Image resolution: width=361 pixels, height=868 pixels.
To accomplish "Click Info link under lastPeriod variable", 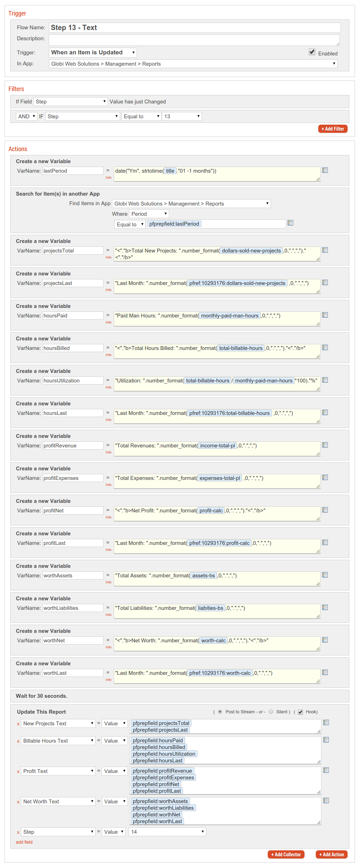I will pyautogui.click(x=108, y=178).
